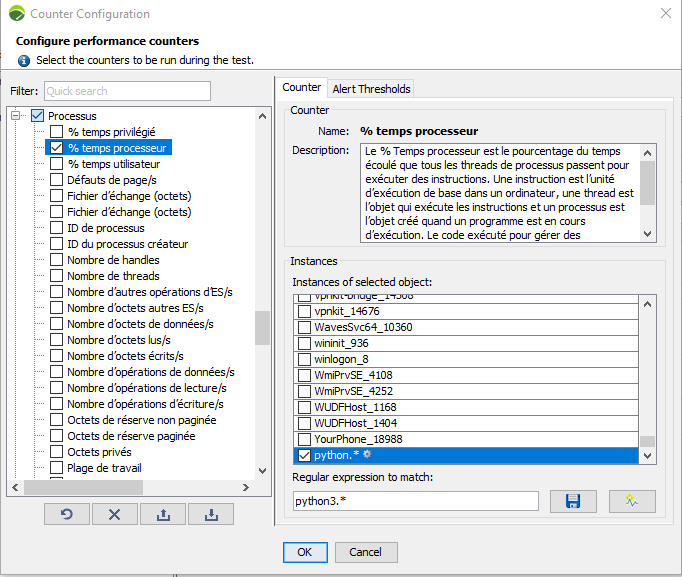Switch to the Alert Thresholds tab

[371, 89]
